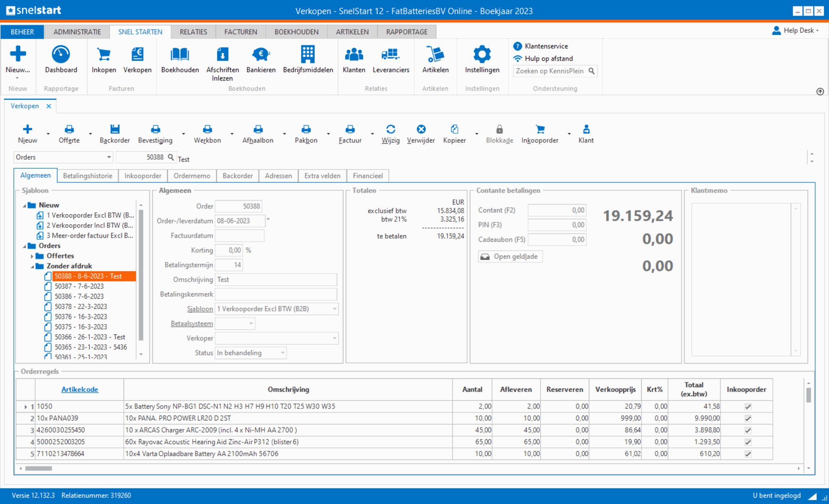
Task: Click Open geldlade button
Action: [x=510, y=256]
